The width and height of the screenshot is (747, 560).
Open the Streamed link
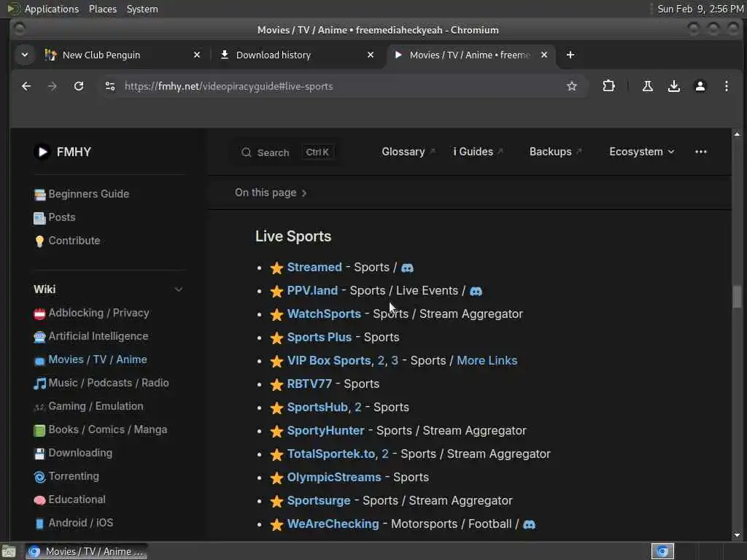(x=314, y=267)
